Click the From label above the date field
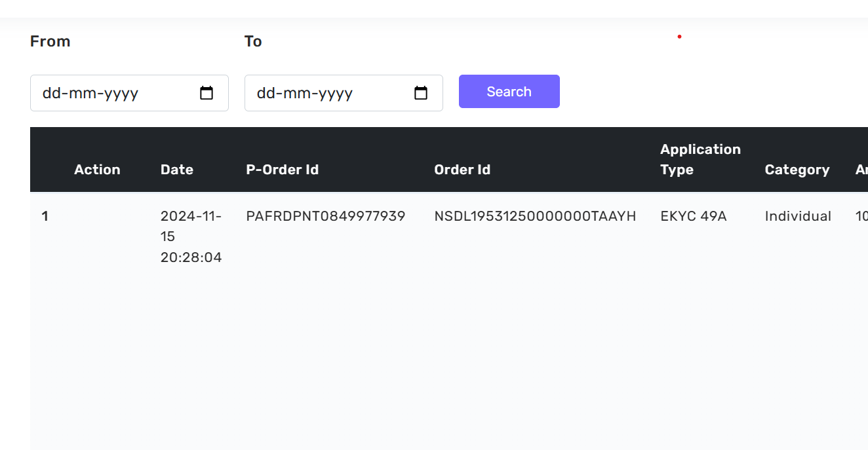The image size is (868, 450). (50, 41)
